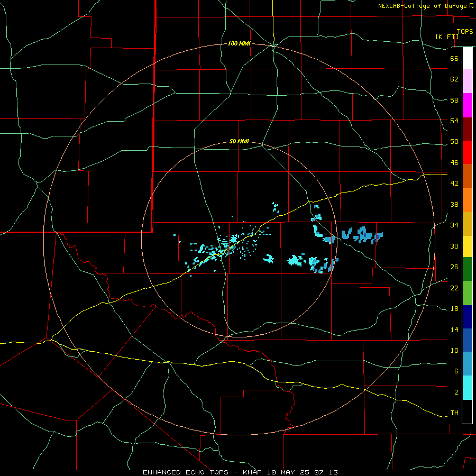Select the medium blue legend swatch
This screenshot has width=476, height=476.
point(467,340)
